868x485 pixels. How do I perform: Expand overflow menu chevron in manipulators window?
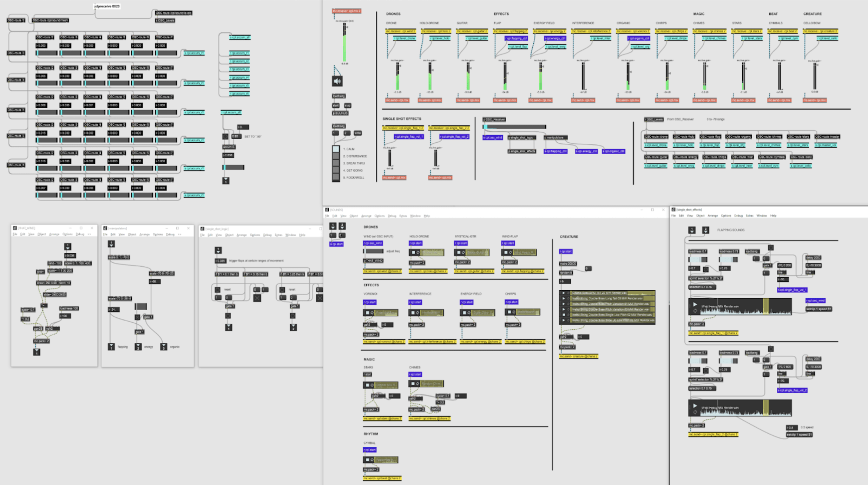coord(179,234)
